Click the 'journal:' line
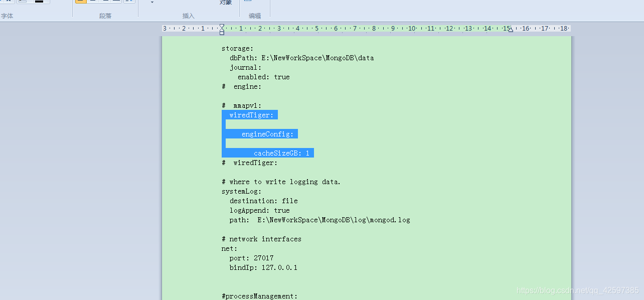 [246, 67]
